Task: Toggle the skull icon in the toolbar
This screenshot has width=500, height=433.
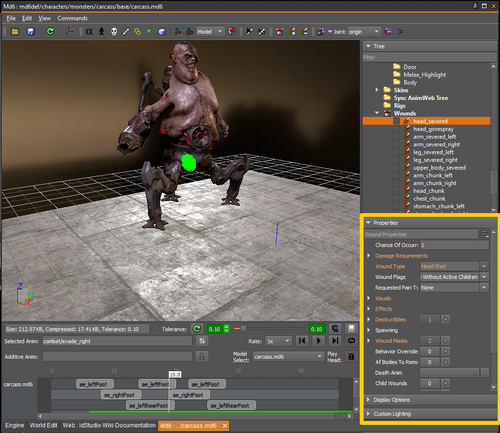Action: [114, 32]
